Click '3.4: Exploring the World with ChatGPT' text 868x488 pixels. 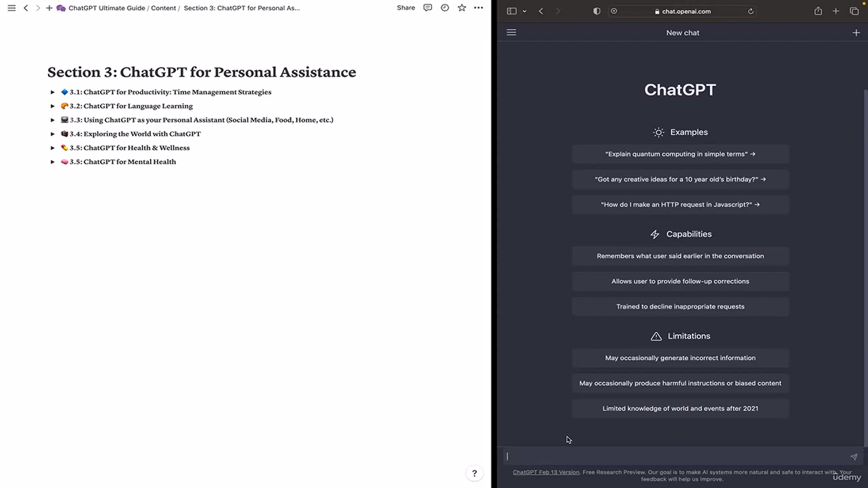tap(135, 134)
